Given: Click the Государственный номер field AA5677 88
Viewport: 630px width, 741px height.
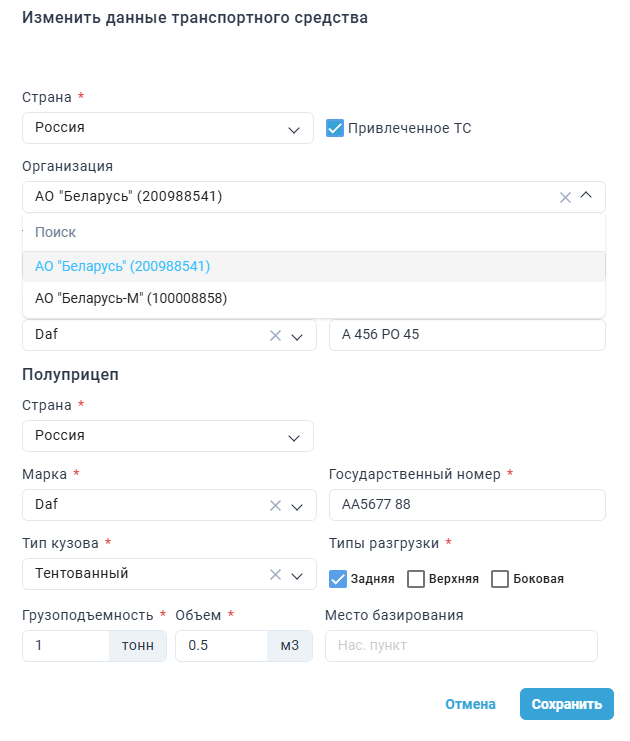Looking at the screenshot, I should 467,505.
